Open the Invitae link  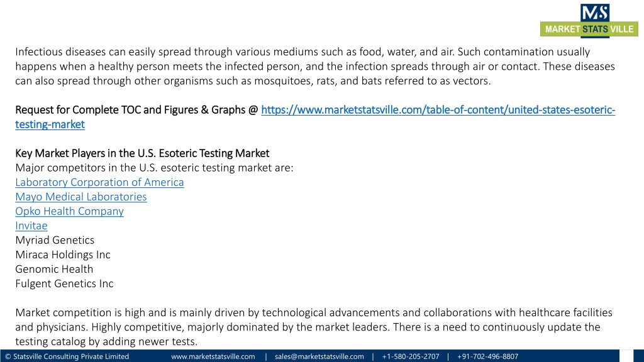point(31,226)
